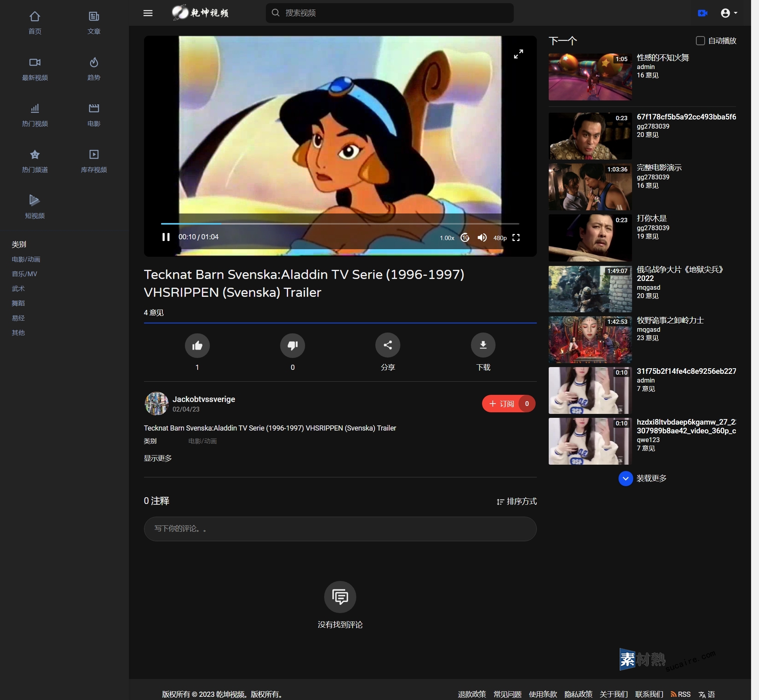Viewport: 759px width, 700px height.
Task: Open the hzdxi8ltvbdaep6kgamw video title
Action: coord(686,426)
